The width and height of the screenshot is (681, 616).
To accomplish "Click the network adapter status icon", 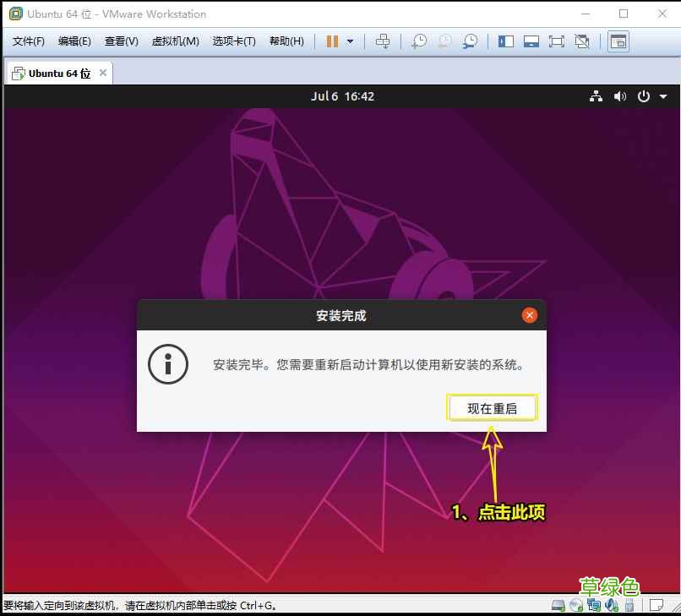I will tap(594, 605).
